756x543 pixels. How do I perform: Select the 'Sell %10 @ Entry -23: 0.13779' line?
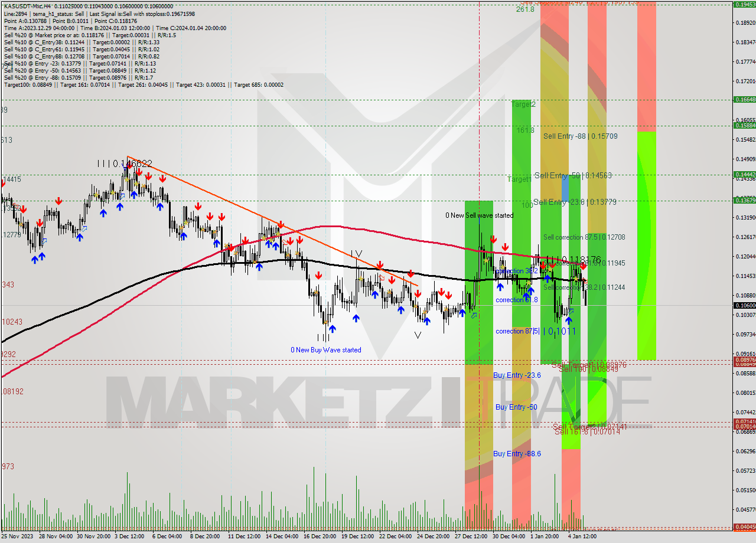point(80,63)
